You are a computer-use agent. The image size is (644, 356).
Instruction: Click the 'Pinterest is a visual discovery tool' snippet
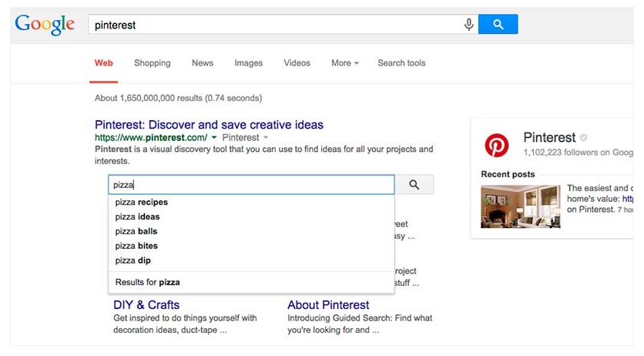(263, 155)
